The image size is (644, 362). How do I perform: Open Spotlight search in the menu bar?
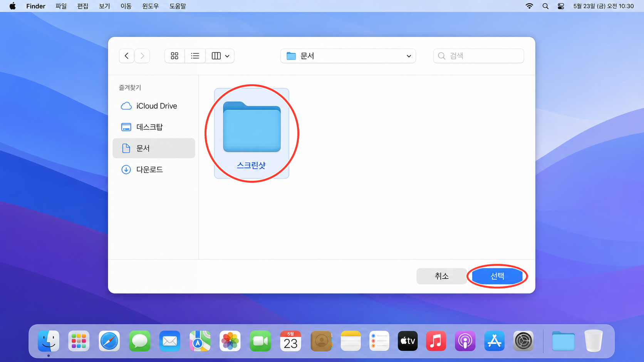tap(545, 6)
